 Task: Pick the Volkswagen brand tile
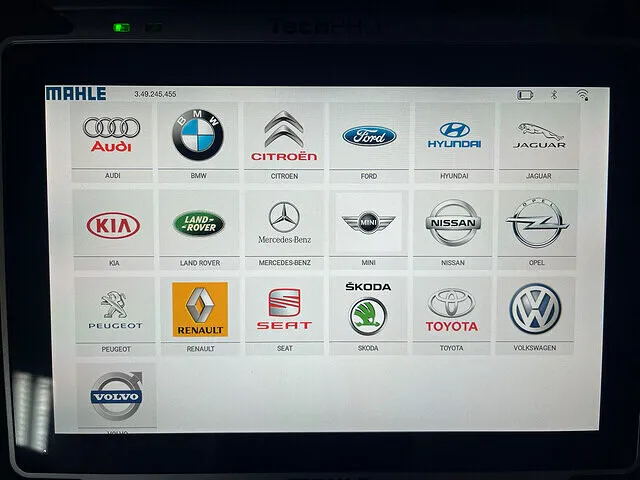tap(536, 311)
